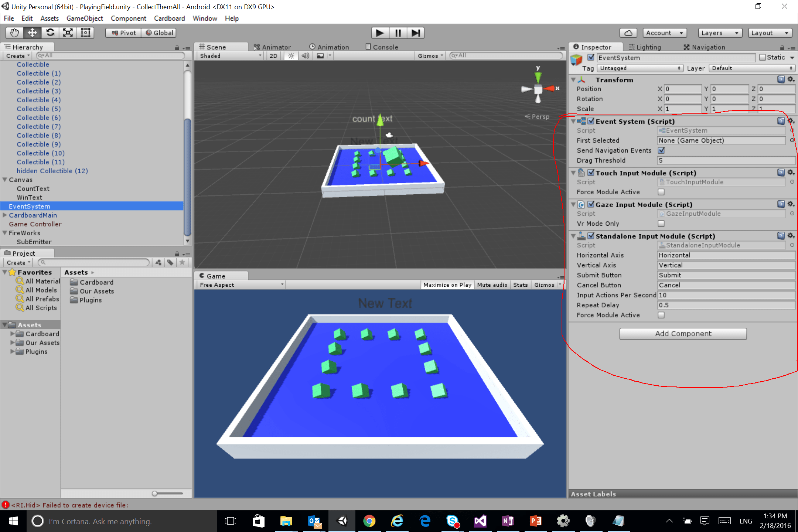Toggle Global handle rotation button
This screenshot has height=532, width=798.
point(159,33)
